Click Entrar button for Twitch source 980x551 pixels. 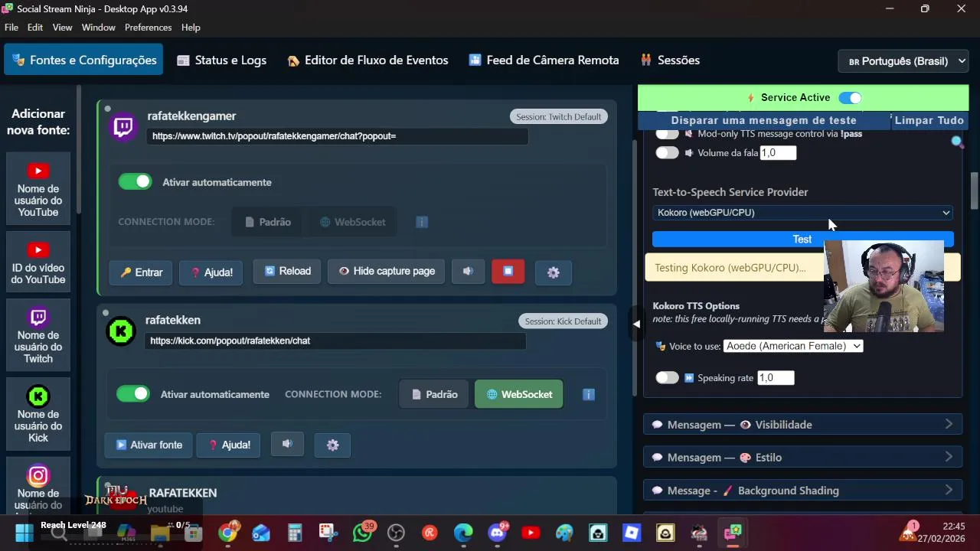pos(142,272)
